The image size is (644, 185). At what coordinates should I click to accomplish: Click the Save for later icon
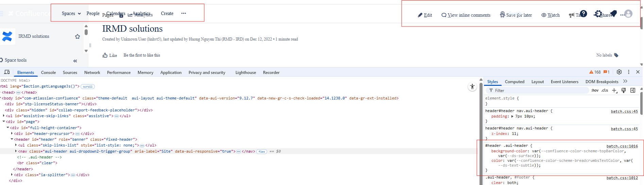coord(502,14)
